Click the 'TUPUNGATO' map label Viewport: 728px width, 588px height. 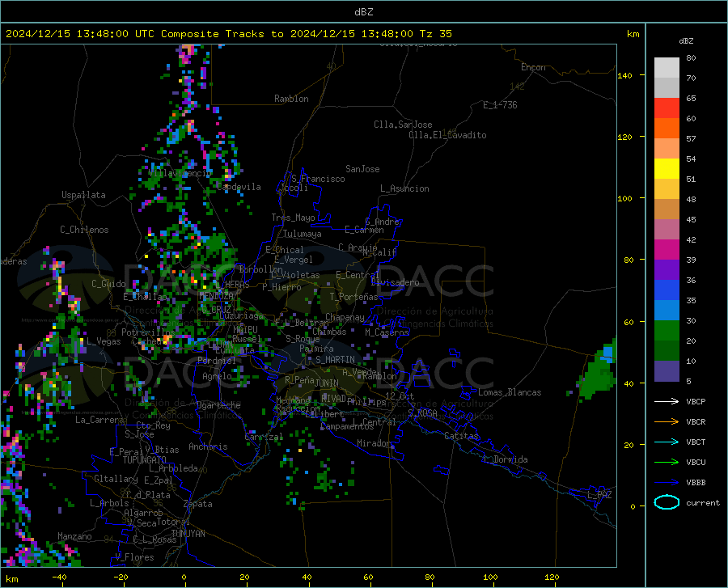click(x=145, y=460)
